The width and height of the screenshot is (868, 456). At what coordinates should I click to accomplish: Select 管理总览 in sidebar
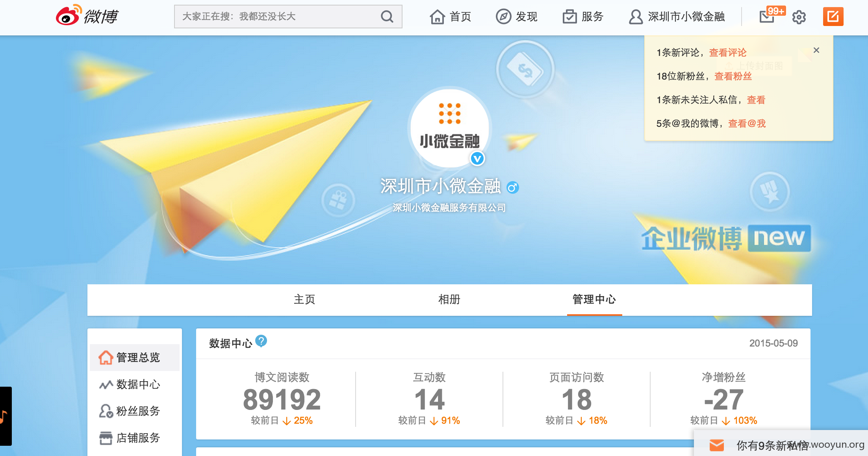click(135, 358)
